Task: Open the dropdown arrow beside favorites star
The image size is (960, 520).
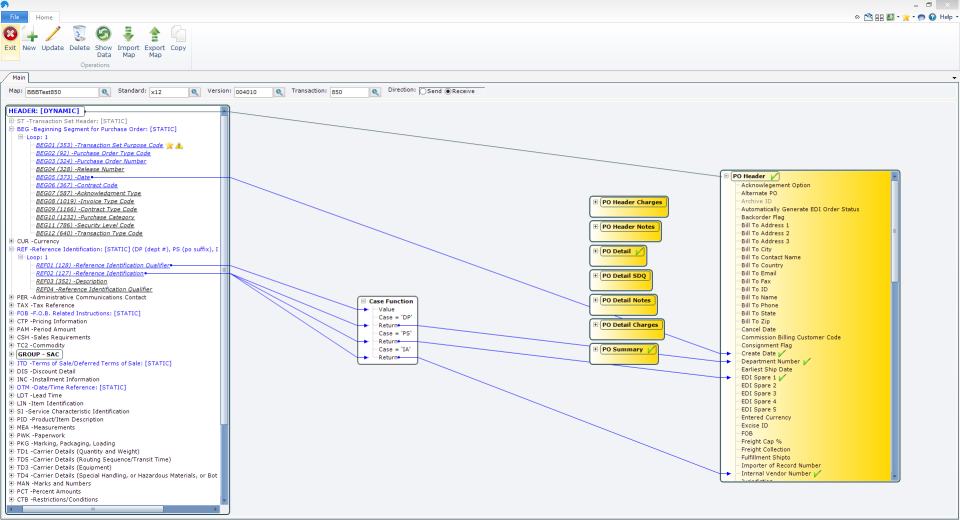Action: tap(913, 17)
